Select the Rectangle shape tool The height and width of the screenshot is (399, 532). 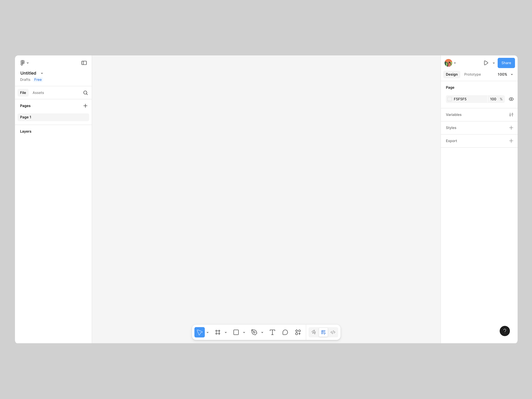pyautogui.click(x=236, y=332)
